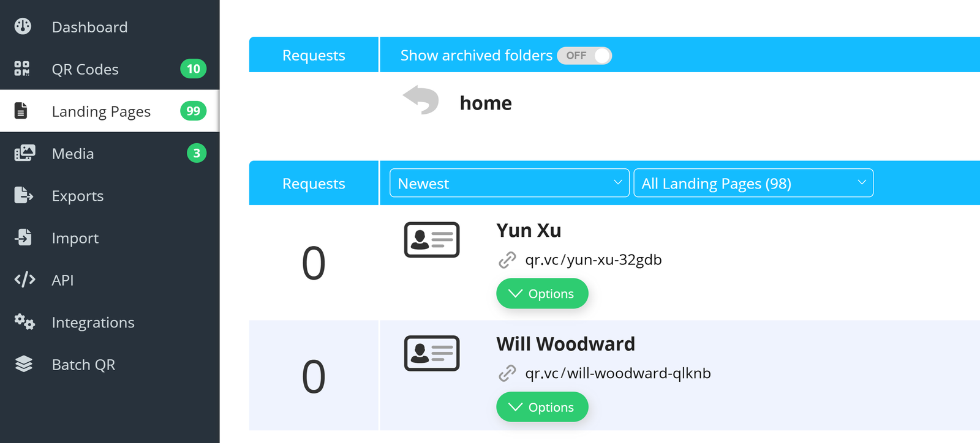
Task: Click the Dashboard gauge icon
Action: point(23,26)
